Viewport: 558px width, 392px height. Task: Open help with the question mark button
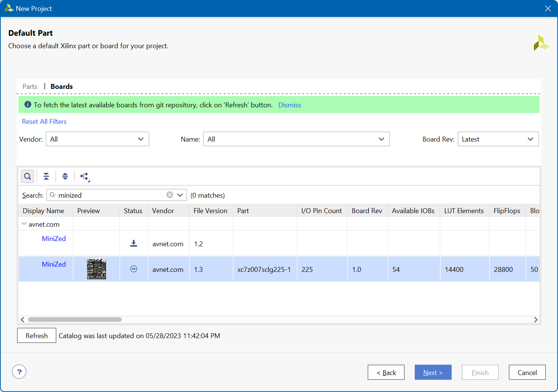point(19,372)
